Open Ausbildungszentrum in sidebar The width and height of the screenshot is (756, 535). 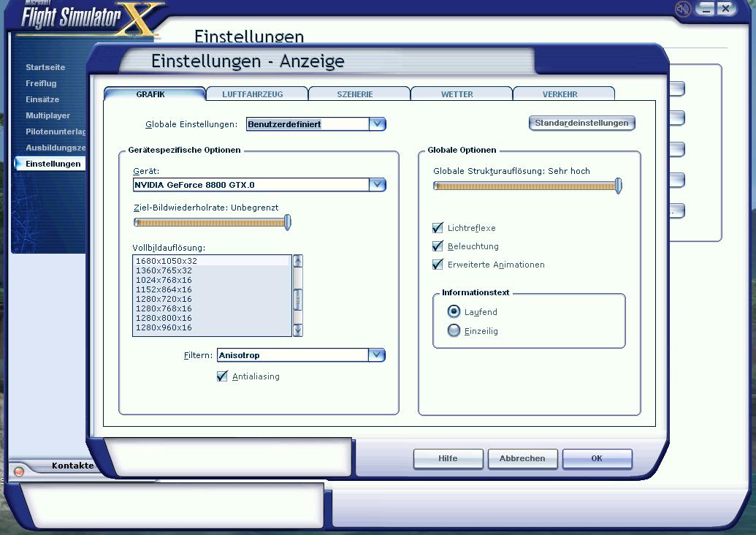pyautogui.click(x=56, y=148)
